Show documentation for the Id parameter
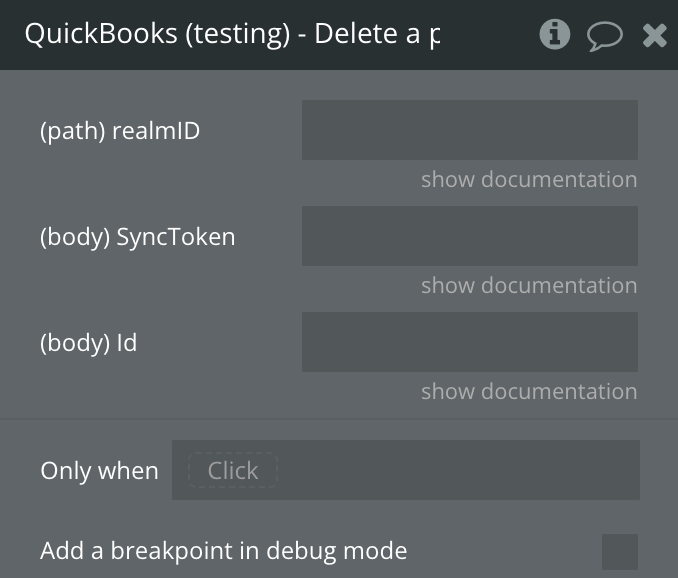The image size is (678, 578). [529, 392]
